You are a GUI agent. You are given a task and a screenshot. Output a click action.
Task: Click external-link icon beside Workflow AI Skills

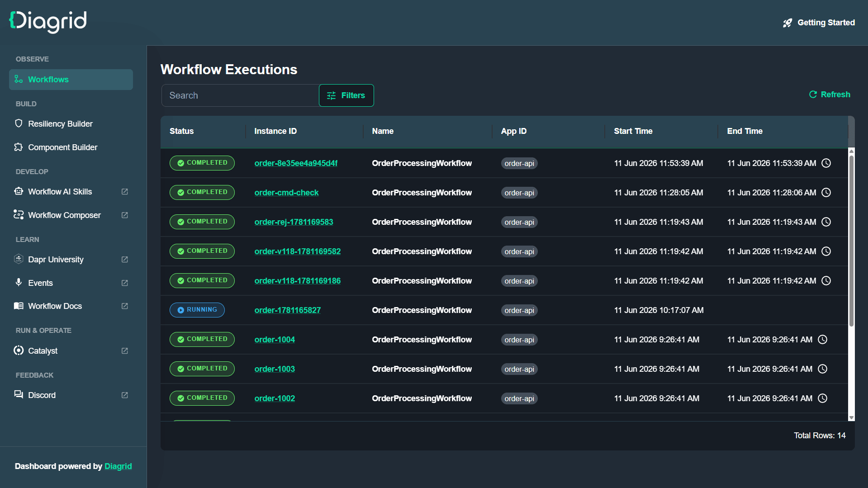point(125,192)
